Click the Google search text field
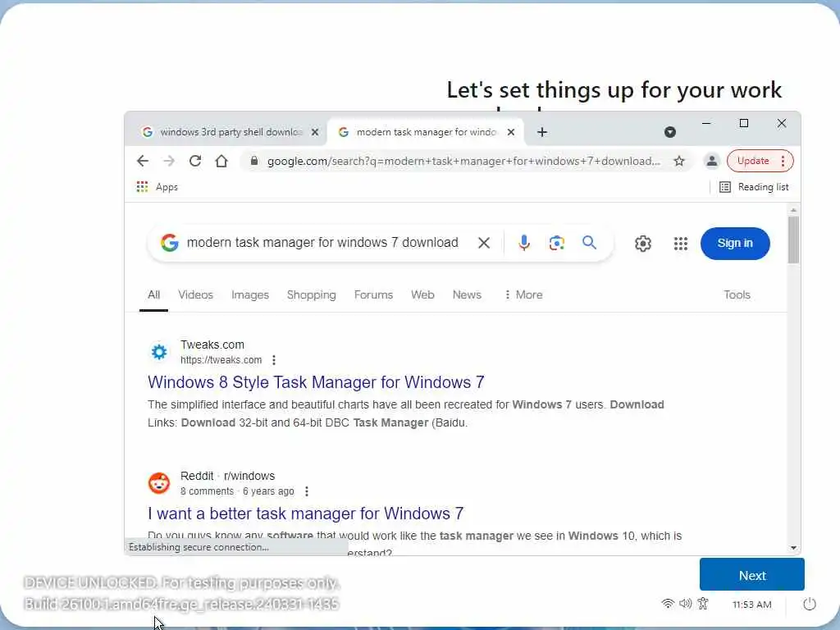 coord(322,243)
